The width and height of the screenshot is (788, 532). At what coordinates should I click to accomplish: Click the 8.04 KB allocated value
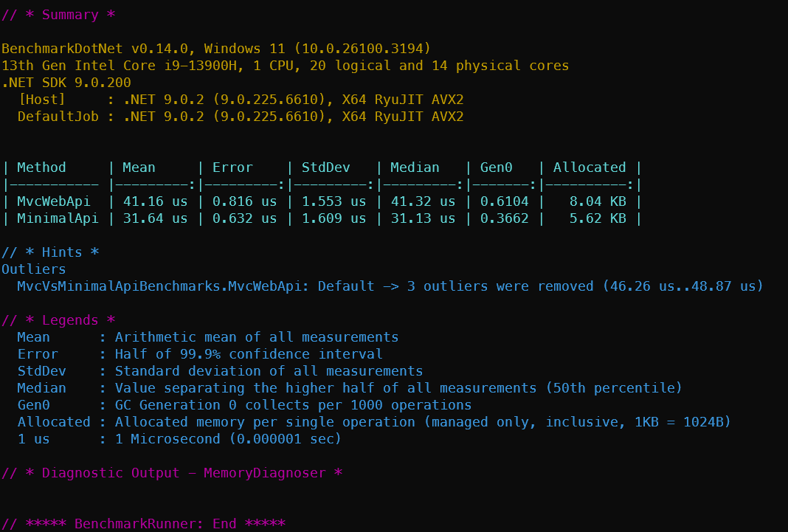[598, 201]
